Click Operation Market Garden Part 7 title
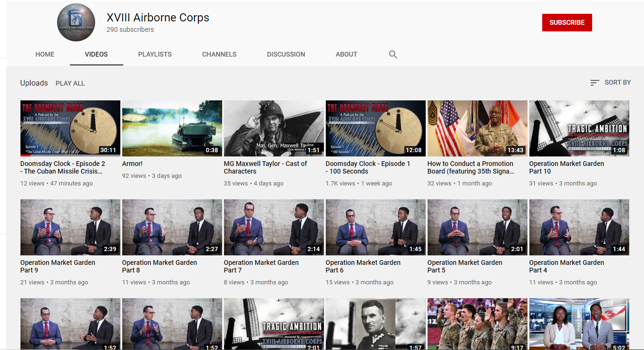Image resolution: width=644 pixels, height=350 pixels. click(261, 266)
